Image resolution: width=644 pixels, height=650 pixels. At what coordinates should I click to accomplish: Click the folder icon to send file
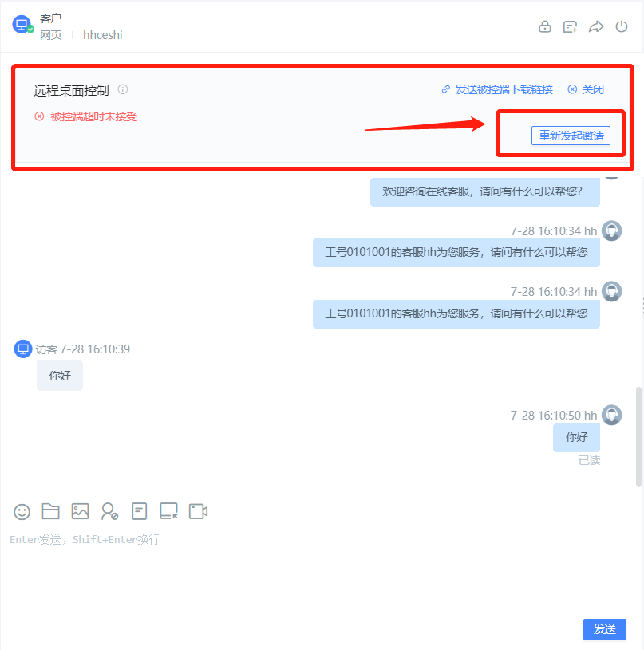(50, 511)
